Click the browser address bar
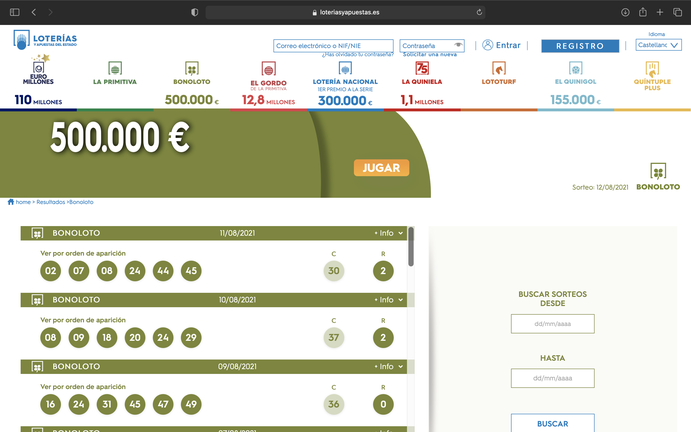 pyautogui.click(x=345, y=12)
